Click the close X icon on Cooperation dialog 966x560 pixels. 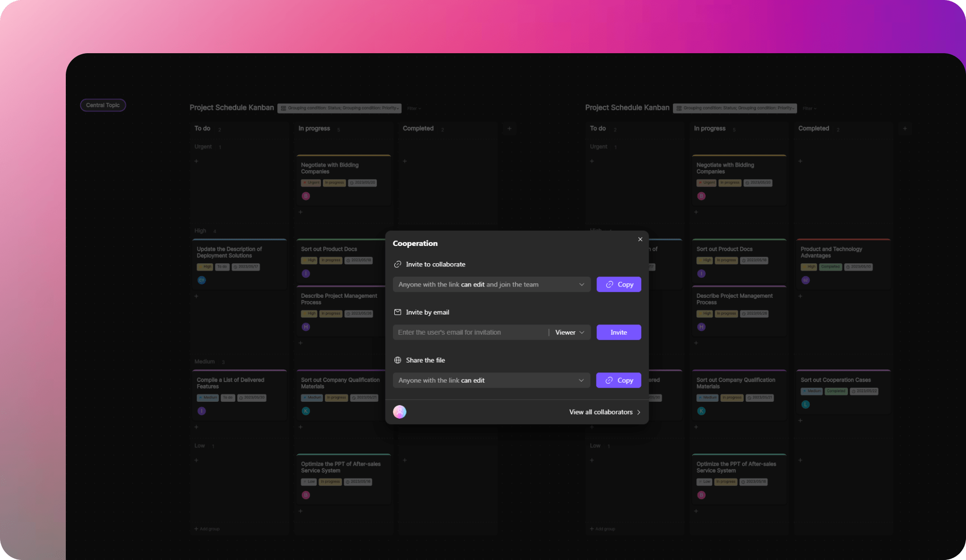640,239
